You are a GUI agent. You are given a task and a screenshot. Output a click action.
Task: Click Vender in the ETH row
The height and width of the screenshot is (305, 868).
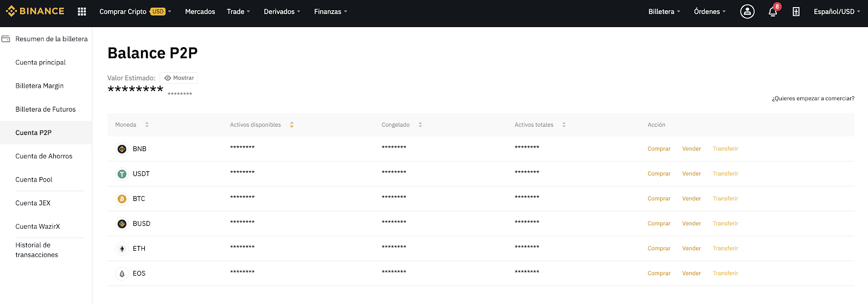point(692,249)
